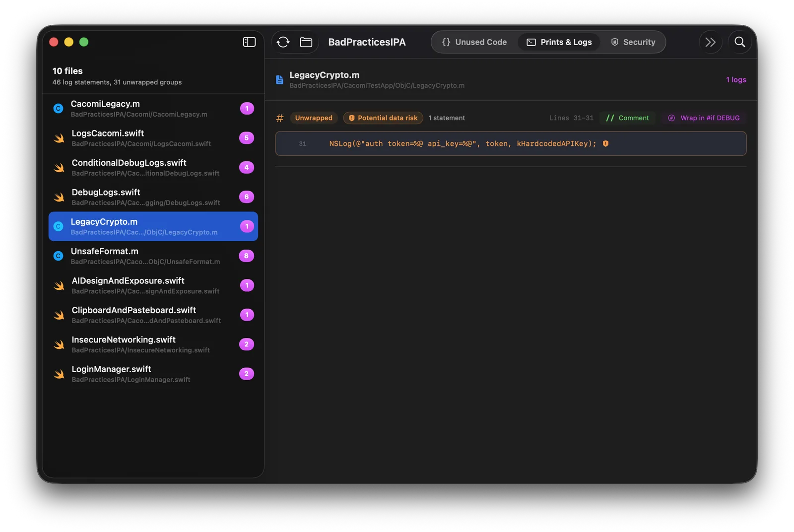
Task: Switch to Security tab
Action: tap(633, 42)
